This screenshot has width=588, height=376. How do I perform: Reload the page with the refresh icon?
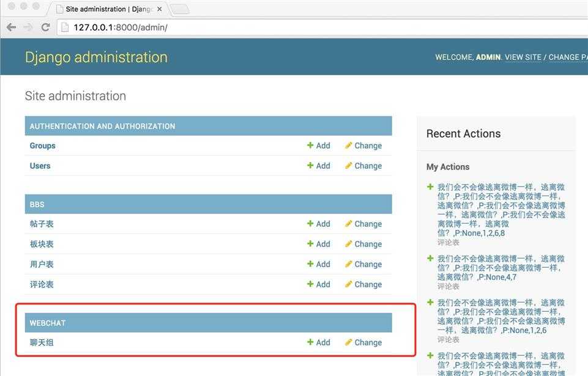tap(45, 28)
